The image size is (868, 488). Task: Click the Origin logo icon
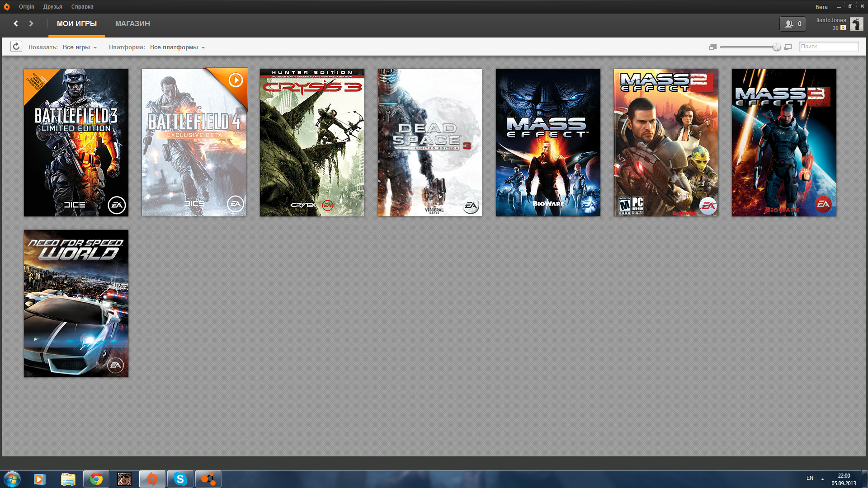[6, 7]
